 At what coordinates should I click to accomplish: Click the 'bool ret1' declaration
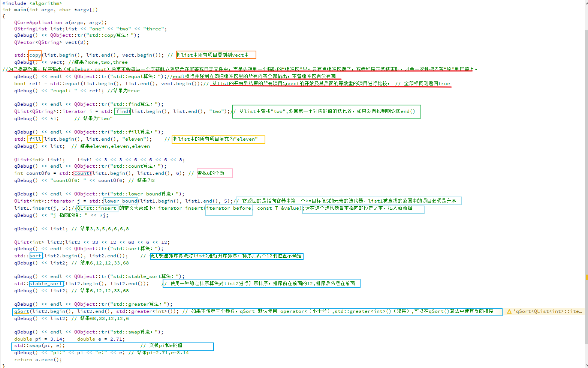(x=28, y=84)
